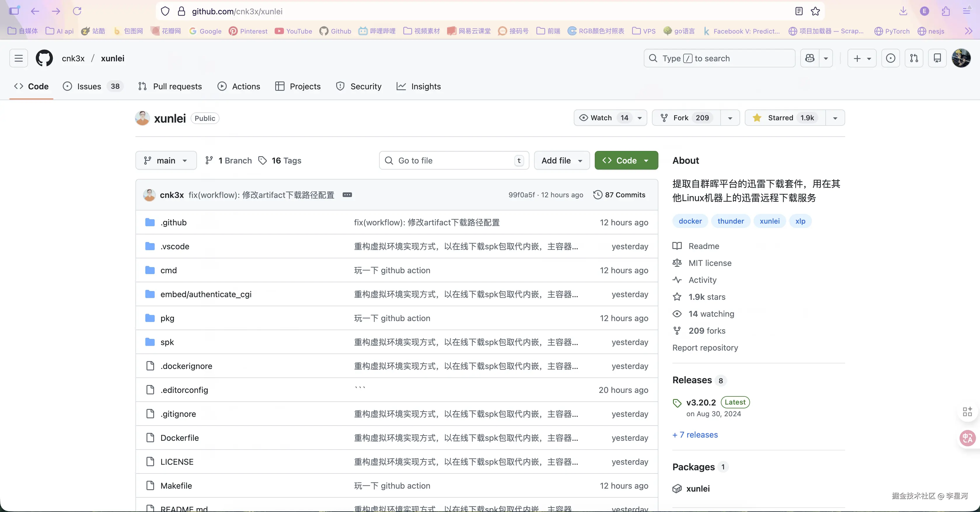Expand commit message ellipsis button

point(347,195)
